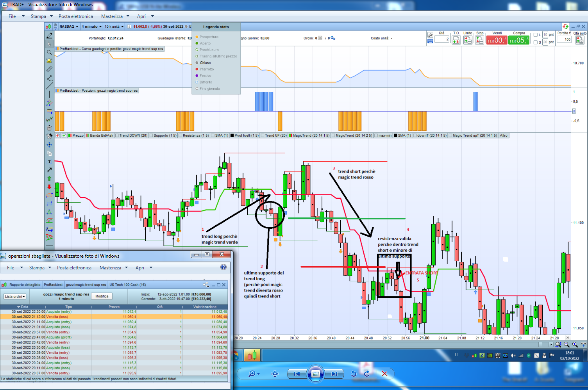The width and height of the screenshot is (588, 390).
Task: Select the pencil drawing tool in chart sidebar
Action: tap(49, 36)
